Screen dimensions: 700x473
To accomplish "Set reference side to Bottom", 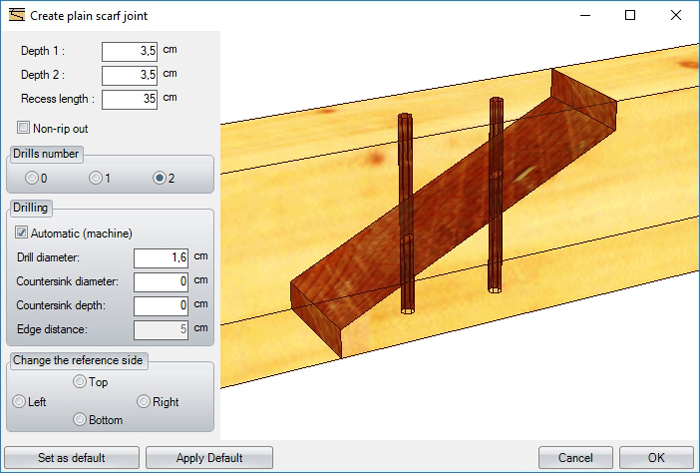I will pyautogui.click(x=79, y=419).
